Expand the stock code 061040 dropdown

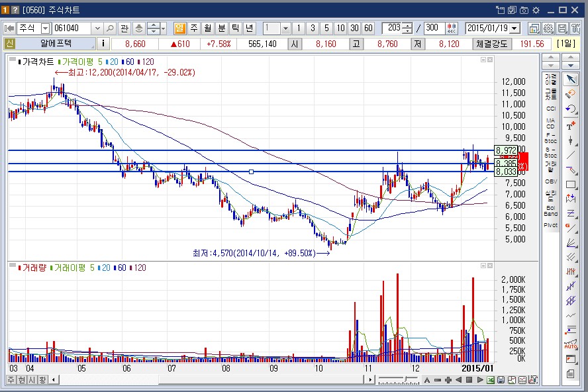click(97, 28)
